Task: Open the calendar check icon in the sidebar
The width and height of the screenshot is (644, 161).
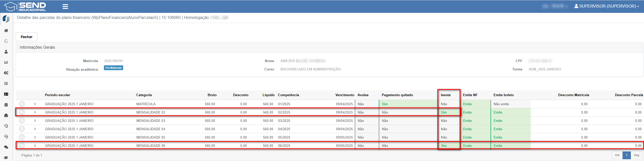Action: pos(6,105)
